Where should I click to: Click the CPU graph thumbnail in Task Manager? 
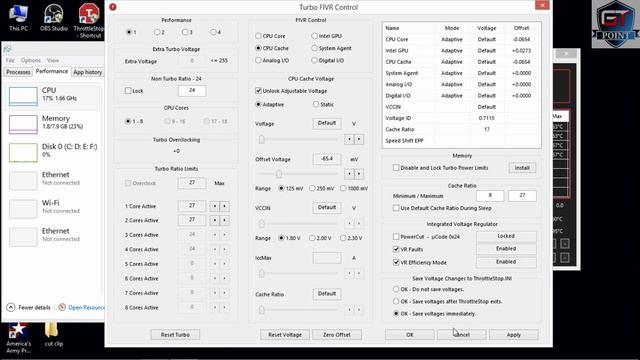23,96
